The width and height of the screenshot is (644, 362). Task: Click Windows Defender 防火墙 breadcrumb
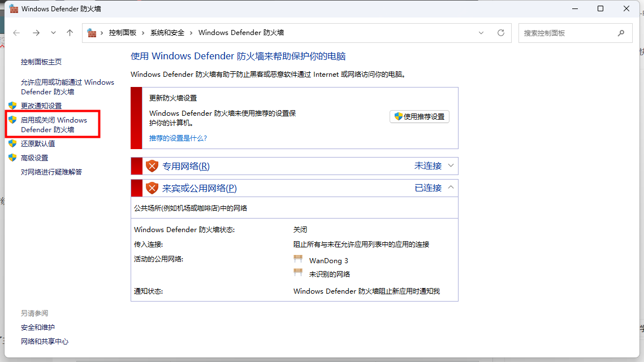coord(241,33)
